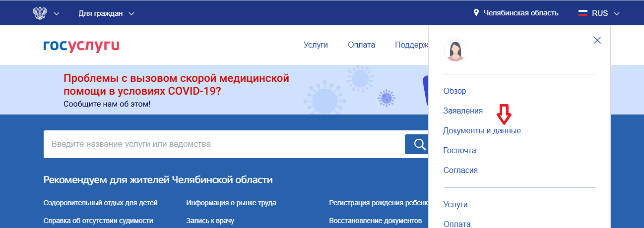Open «Госпочта» in the profile menu
The image size is (644, 228).
pyautogui.click(x=459, y=150)
